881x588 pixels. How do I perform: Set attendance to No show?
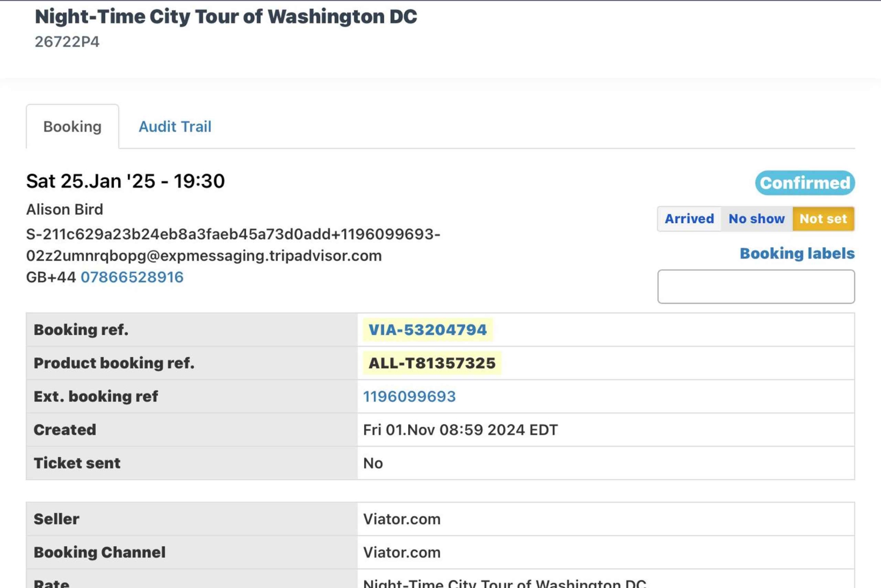(756, 219)
